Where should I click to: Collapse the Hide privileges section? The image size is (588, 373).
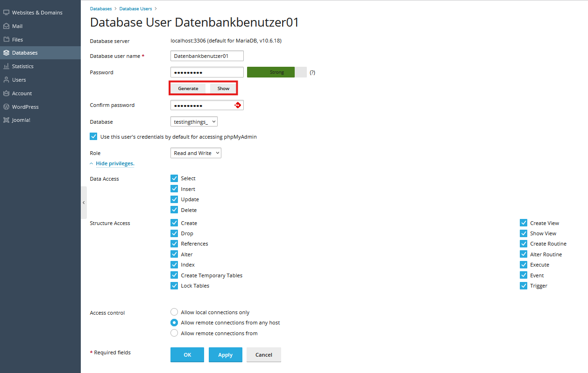click(x=115, y=163)
